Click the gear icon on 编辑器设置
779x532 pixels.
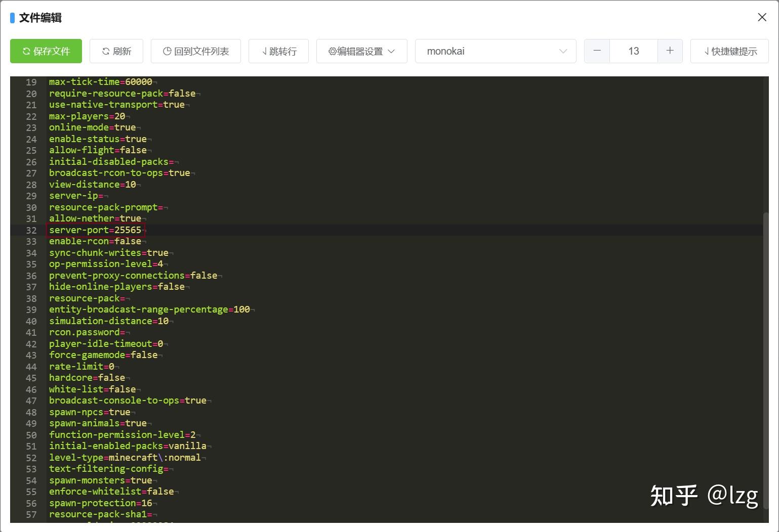(333, 51)
